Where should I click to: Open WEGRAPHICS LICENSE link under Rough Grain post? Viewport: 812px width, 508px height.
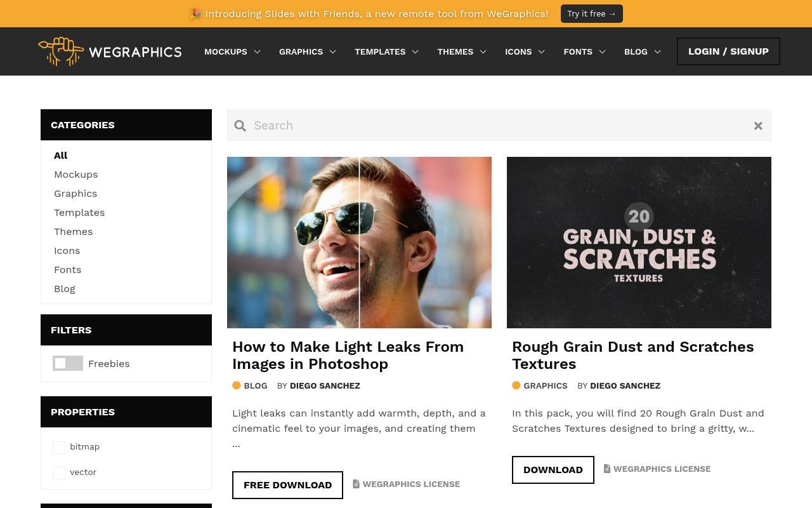pos(662,469)
